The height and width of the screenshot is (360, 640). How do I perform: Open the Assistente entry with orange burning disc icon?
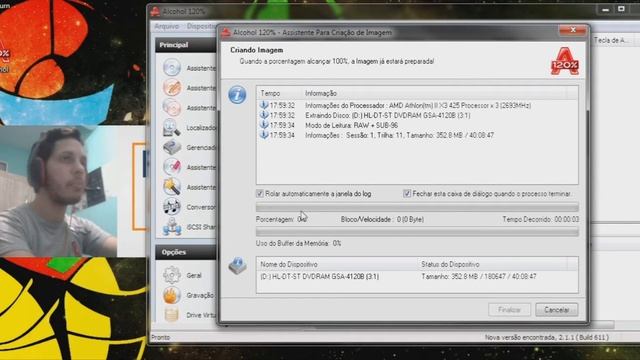point(189,88)
